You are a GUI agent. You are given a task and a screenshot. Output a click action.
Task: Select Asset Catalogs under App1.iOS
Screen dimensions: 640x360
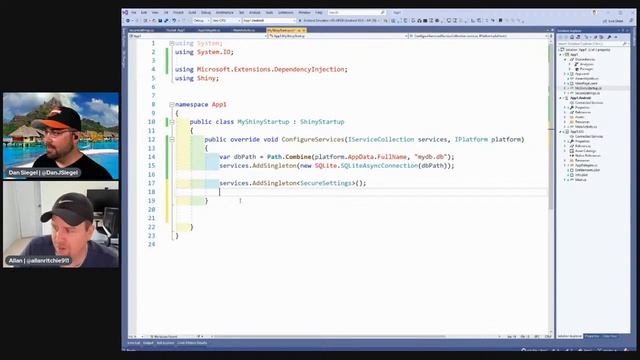click(585, 151)
